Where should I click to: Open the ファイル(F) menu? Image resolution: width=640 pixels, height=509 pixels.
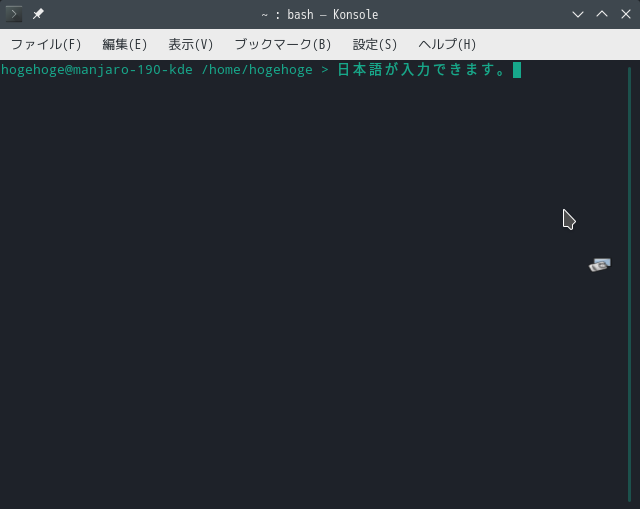coord(46,44)
